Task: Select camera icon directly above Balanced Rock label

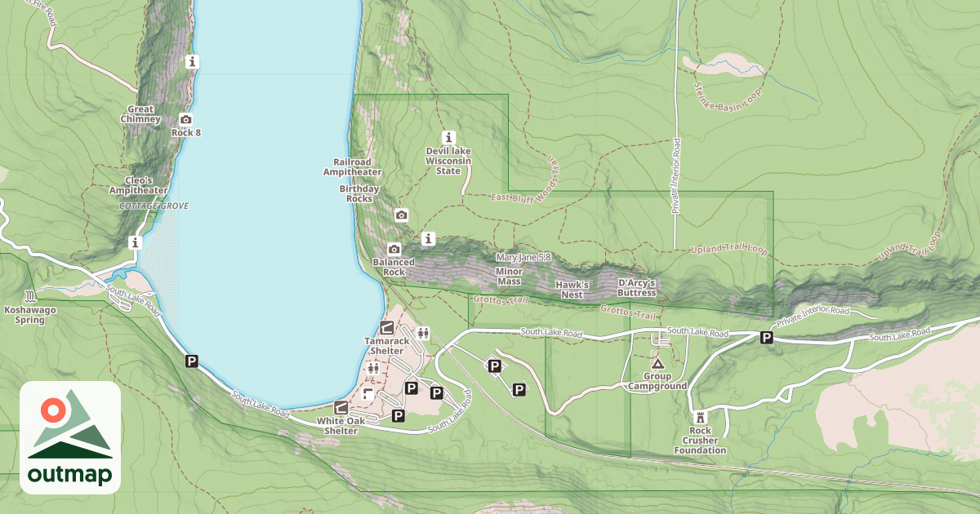Action: point(394,249)
